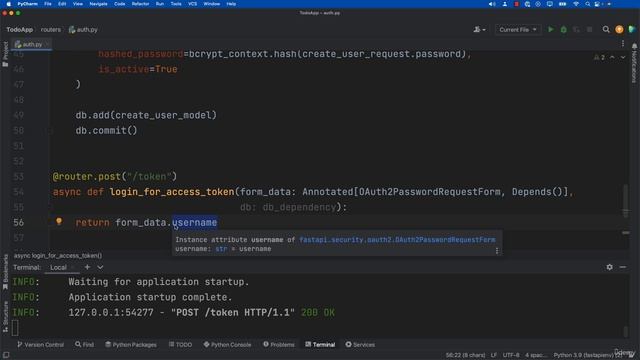The width and height of the screenshot is (640, 360).
Task: Click the macOS Wi-Fi status icon
Action: pyautogui.click(x=576, y=4)
